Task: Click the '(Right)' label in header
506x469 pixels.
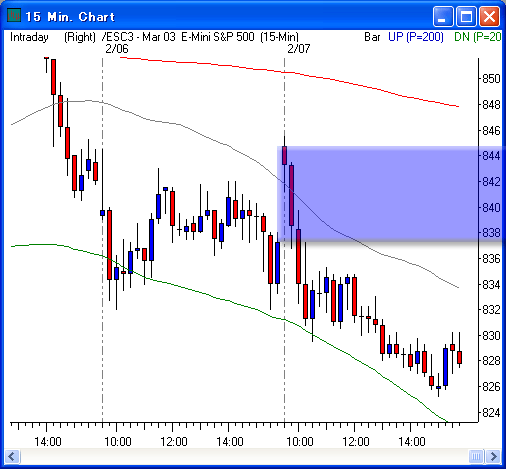Action: pos(80,37)
